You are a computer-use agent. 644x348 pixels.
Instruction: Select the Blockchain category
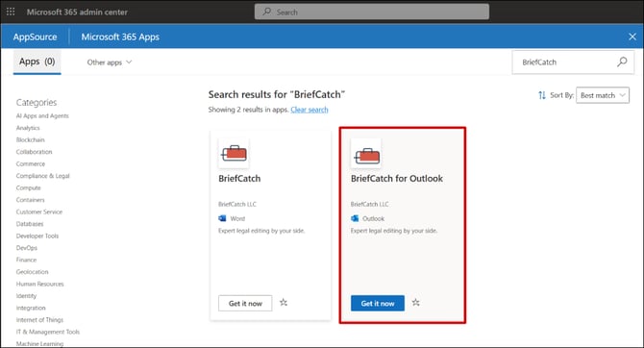point(31,139)
